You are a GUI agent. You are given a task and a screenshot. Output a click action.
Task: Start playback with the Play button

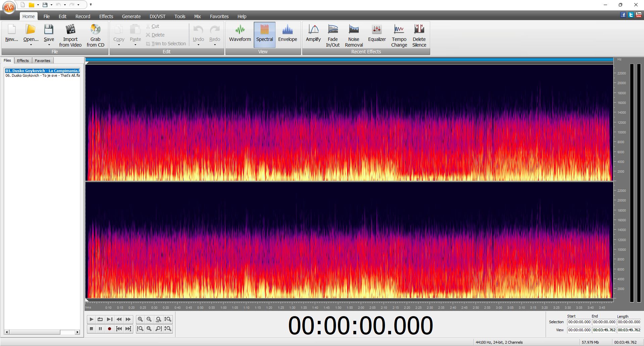point(91,319)
